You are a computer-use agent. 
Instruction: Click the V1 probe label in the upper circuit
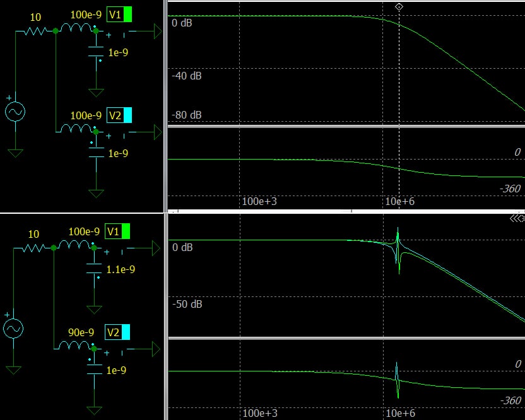click(x=115, y=15)
